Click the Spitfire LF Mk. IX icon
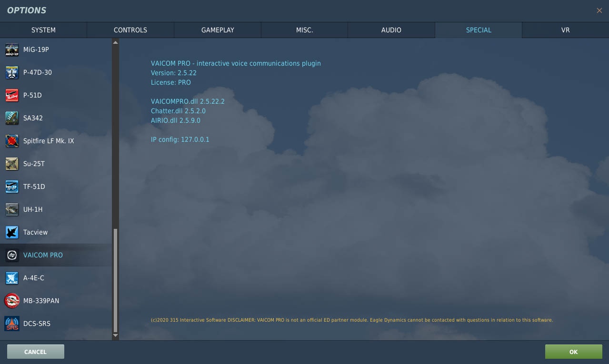Screen dimensions: 609x364 [12, 141]
